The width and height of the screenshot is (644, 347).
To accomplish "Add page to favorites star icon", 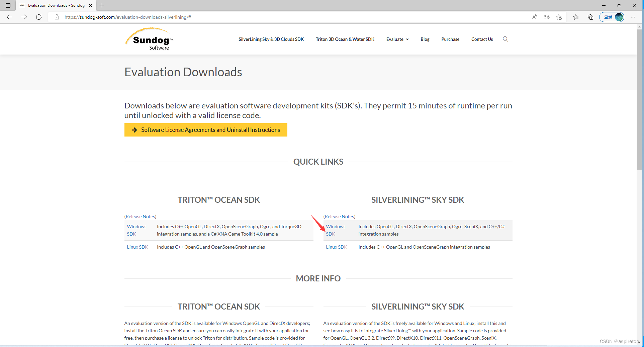I will (559, 17).
